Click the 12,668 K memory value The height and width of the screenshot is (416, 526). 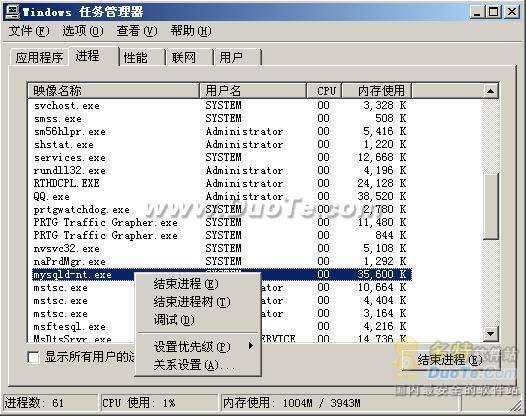coord(382,157)
